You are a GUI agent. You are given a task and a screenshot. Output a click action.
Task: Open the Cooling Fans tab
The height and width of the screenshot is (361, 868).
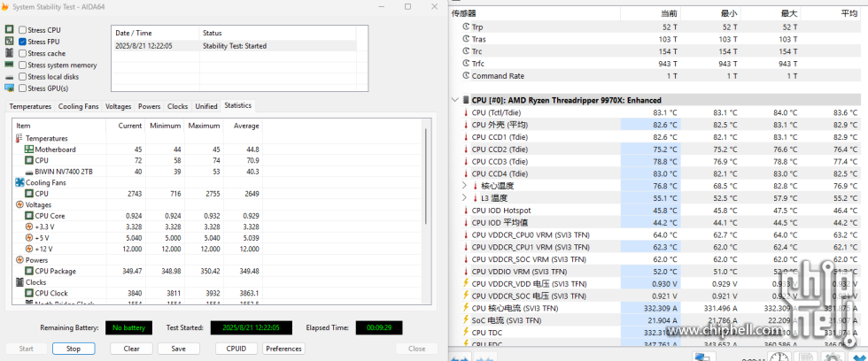(x=78, y=106)
